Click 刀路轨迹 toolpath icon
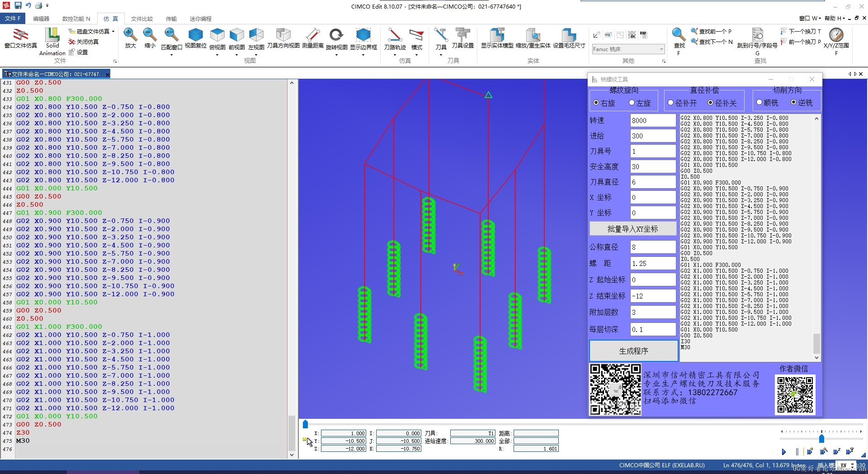Image resolution: width=868 pixels, height=474 pixels. [395, 34]
